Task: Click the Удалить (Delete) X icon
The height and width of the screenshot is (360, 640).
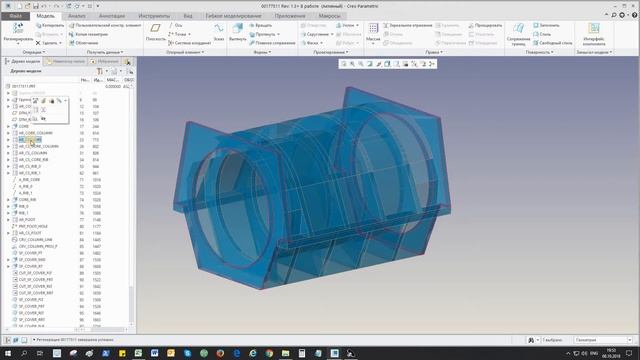Action: pyautogui.click(x=38, y=43)
